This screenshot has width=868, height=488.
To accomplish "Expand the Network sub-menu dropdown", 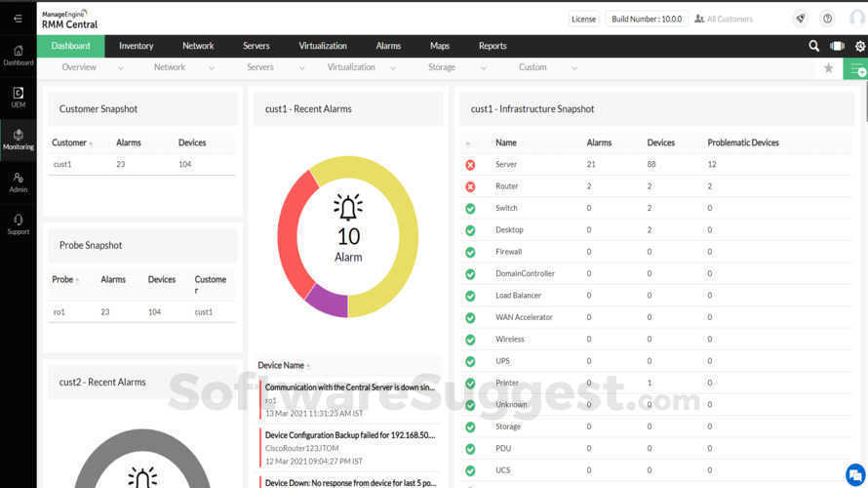I will [x=211, y=68].
